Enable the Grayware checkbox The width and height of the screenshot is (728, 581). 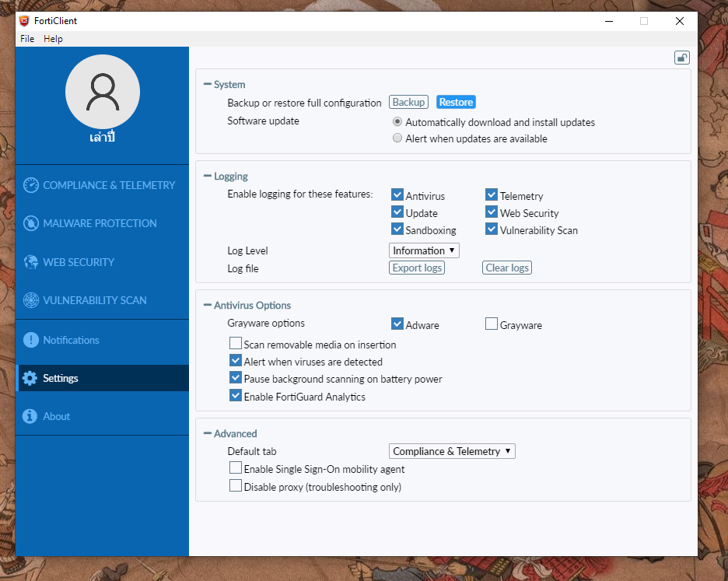click(492, 324)
